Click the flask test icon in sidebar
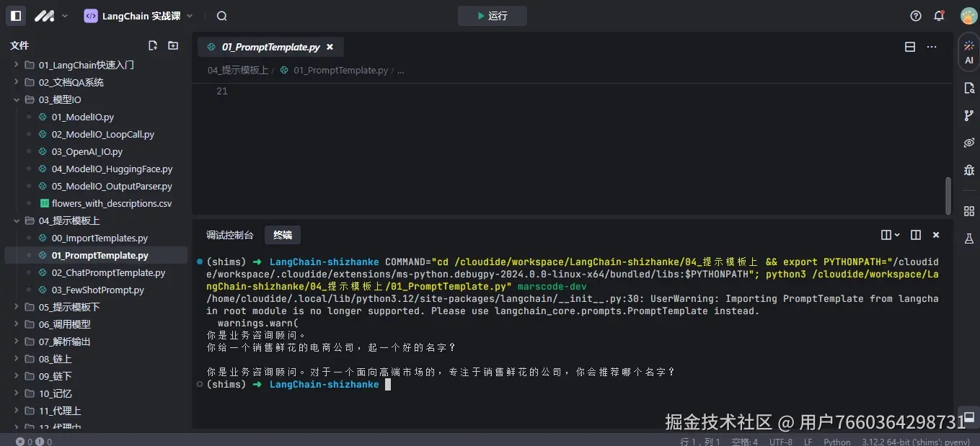 coord(969,238)
